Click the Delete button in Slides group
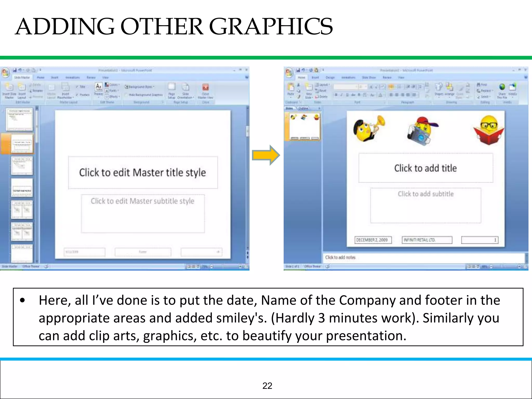 (322, 97)
